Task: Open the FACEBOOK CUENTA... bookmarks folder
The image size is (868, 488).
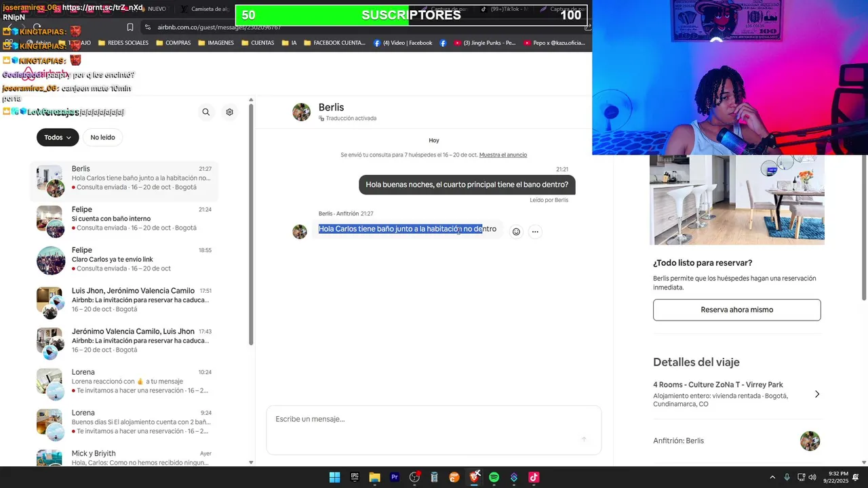Action: pos(335,43)
